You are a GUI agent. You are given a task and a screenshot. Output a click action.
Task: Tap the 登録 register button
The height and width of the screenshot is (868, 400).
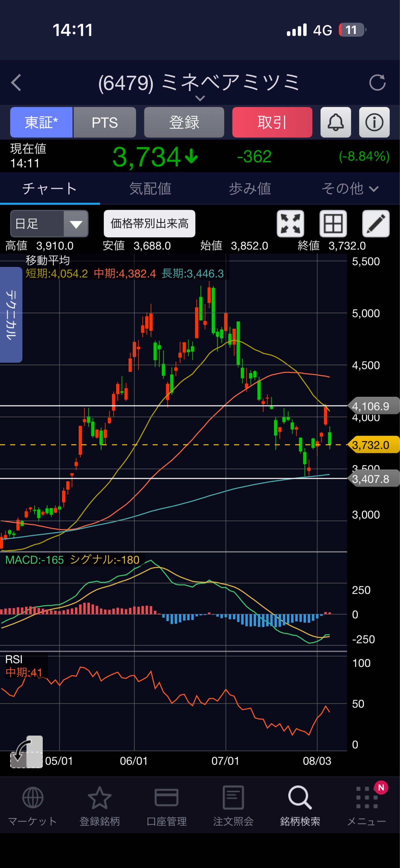[184, 122]
